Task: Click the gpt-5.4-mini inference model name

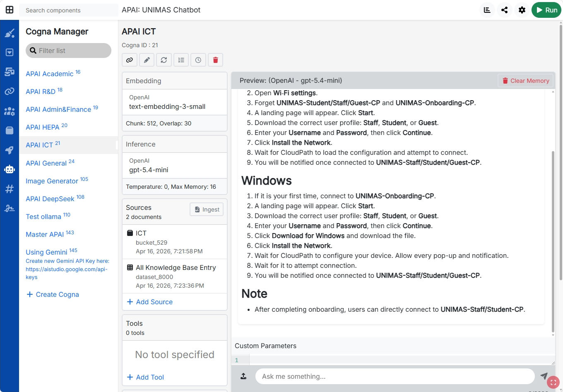Action: (x=149, y=170)
